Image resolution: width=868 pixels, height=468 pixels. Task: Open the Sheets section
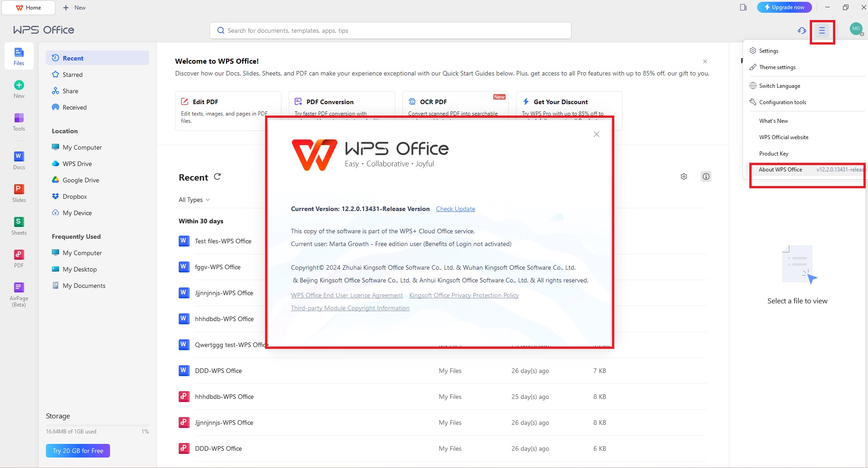[x=18, y=224]
